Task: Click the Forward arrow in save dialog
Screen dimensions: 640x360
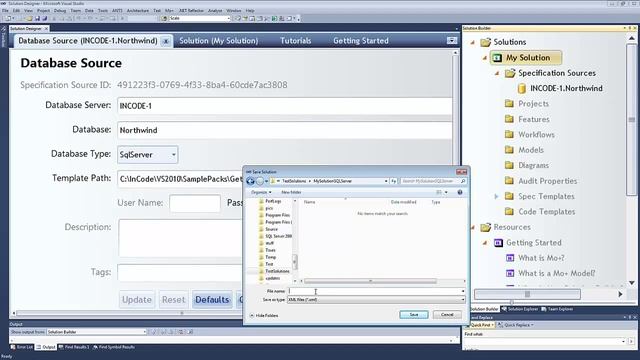Action: [x=260, y=181]
